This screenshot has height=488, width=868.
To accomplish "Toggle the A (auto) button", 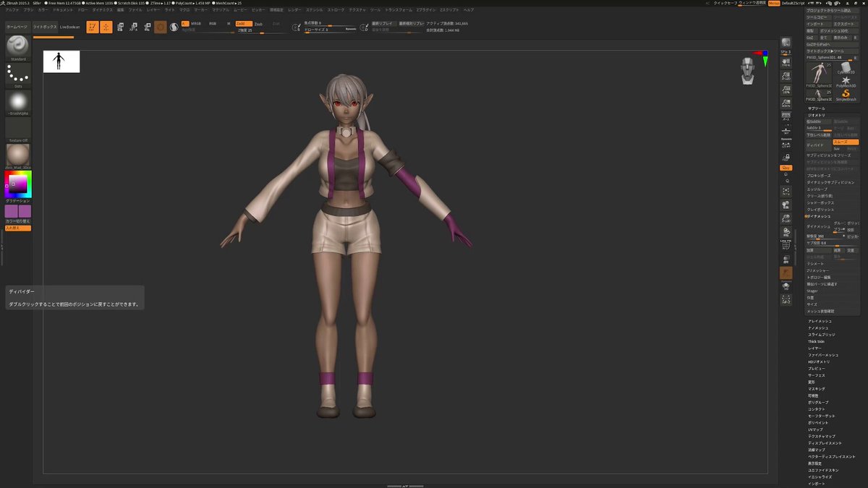I will pos(185,24).
